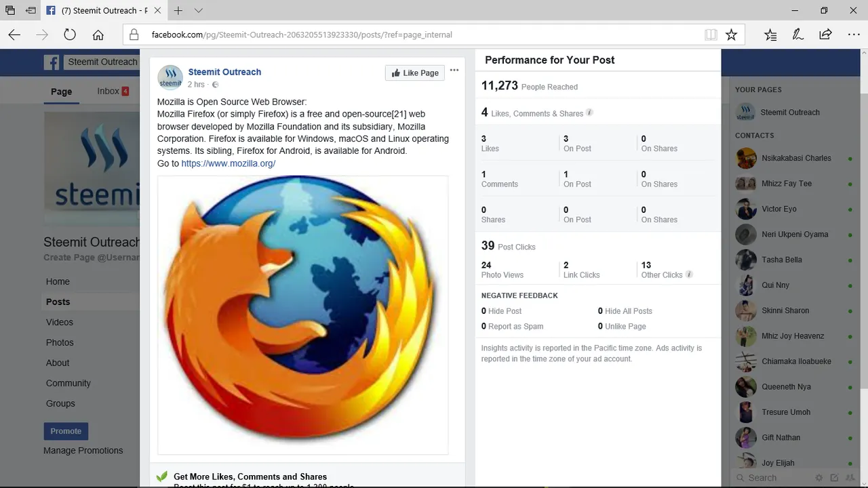Click the browser Forward arrow
This screenshot has height=488, width=868.
click(x=42, y=35)
